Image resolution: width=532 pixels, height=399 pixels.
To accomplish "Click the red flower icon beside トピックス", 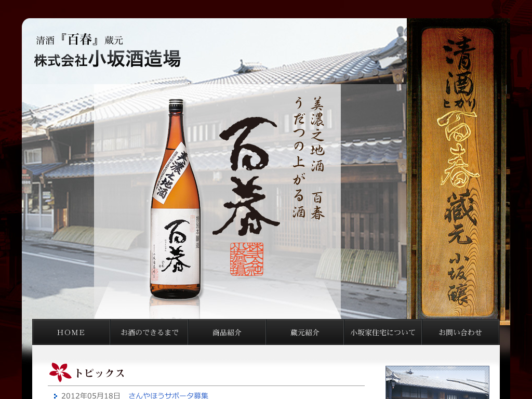I will coord(60,372).
